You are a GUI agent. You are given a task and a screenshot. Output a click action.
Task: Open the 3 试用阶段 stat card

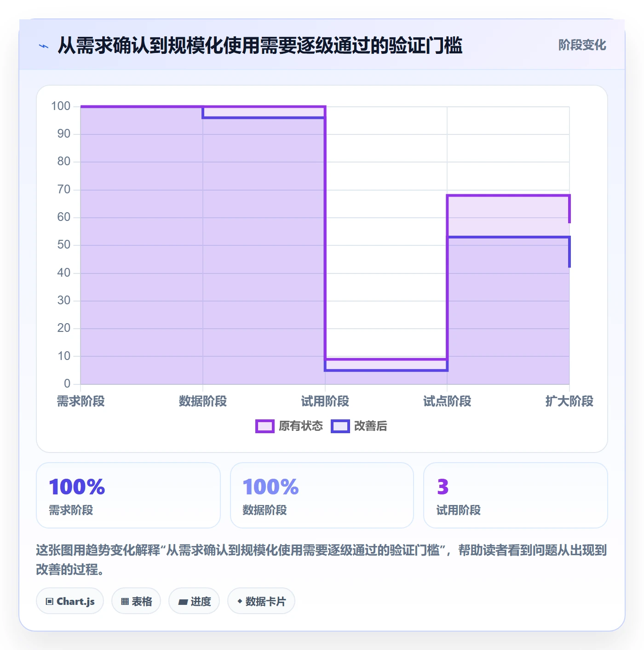point(516,495)
